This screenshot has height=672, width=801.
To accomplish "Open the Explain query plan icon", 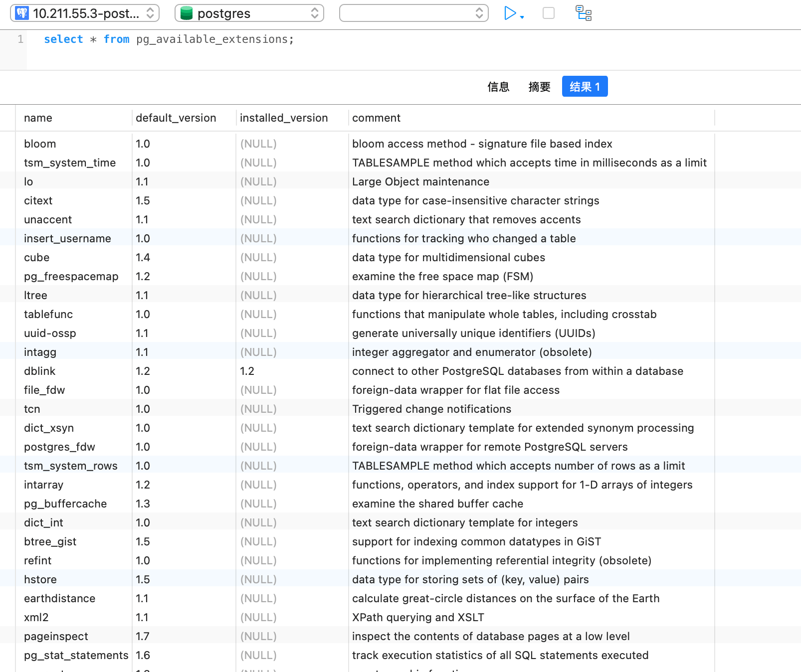I will (583, 13).
